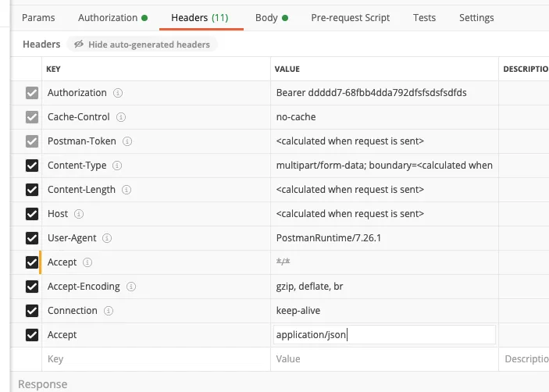Switch to the Params tab

coord(37,17)
